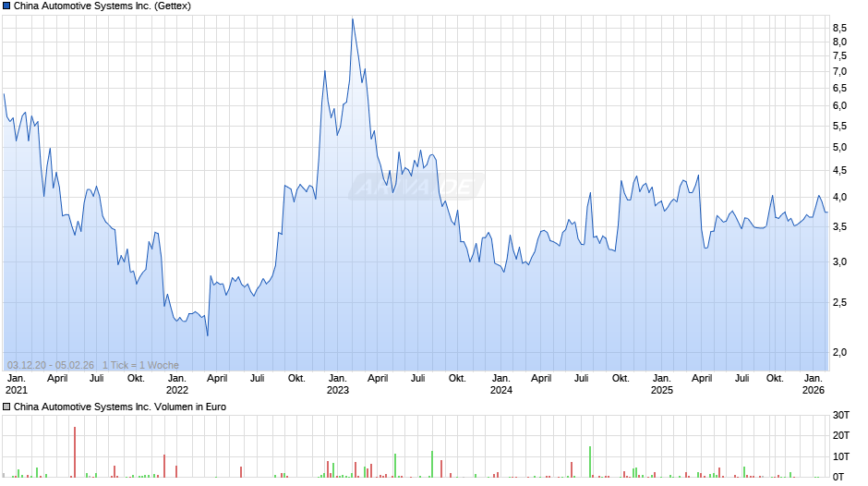
Task: Click the gray legend square beside Volumen in Euro
Action: (6, 407)
